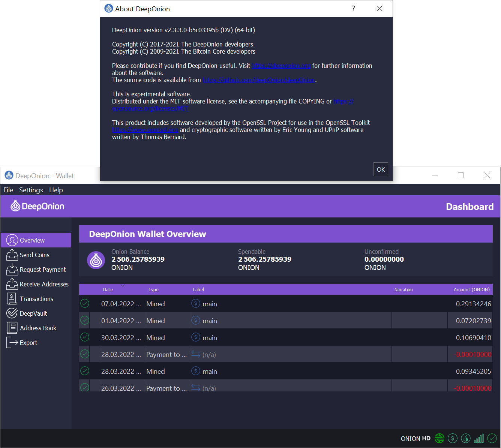501x448 pixels.
Task: Click the Dashboard header title
Action: pos(469,207)
